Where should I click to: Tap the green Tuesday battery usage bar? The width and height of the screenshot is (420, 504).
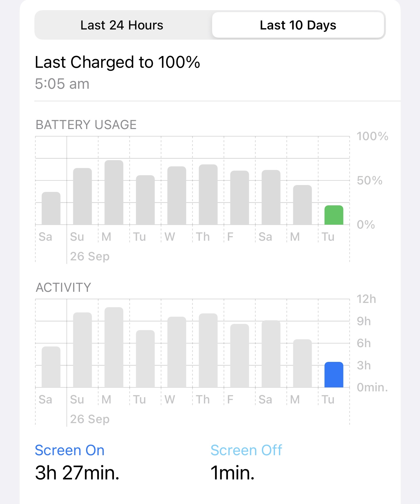click(334, 215)
